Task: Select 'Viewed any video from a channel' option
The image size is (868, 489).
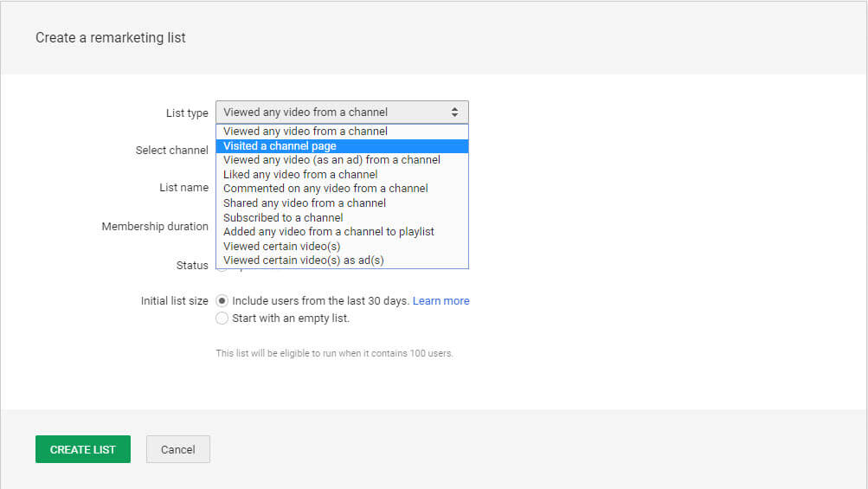Action: 305,132
